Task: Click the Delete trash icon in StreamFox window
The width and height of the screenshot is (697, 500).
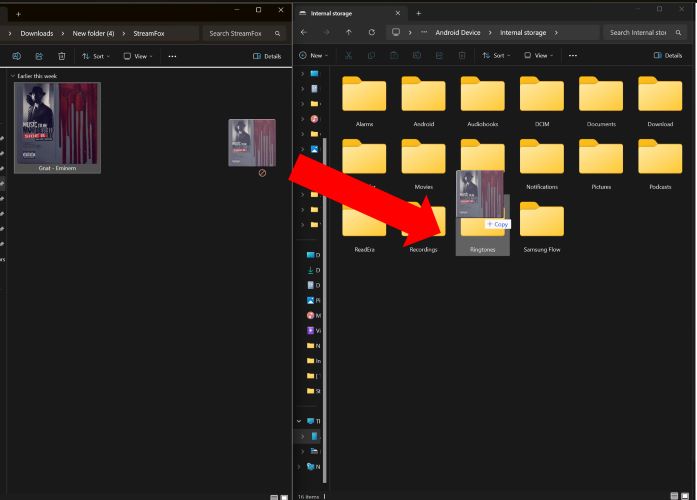Action: coord(62,56)
